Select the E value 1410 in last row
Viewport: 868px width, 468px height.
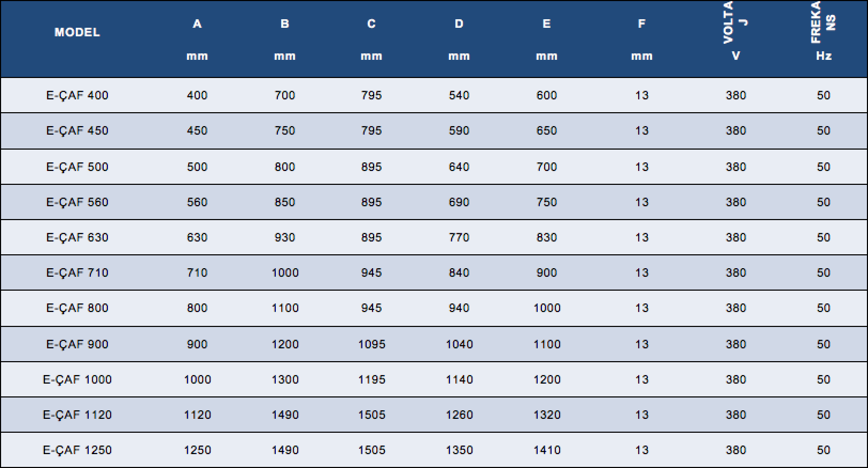click(x=547, y=450)
